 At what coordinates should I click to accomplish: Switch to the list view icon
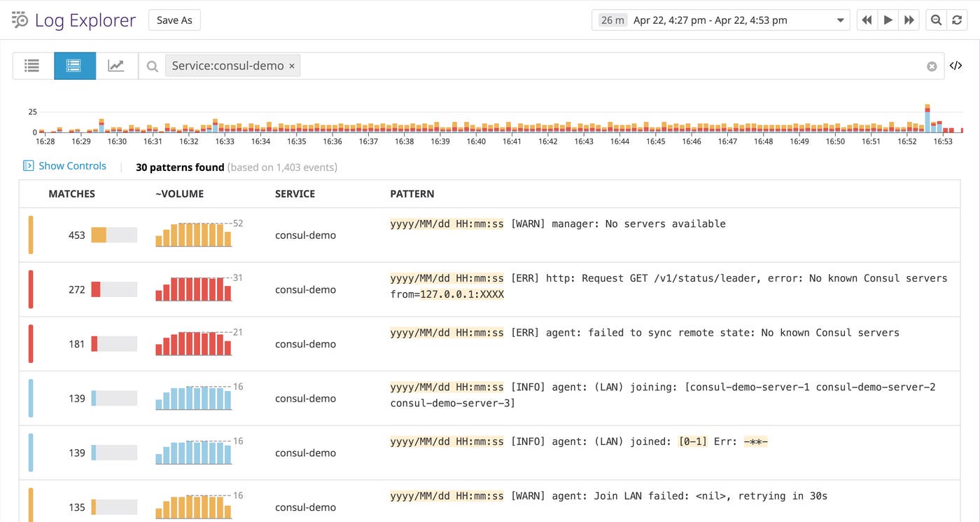[32, 66]
